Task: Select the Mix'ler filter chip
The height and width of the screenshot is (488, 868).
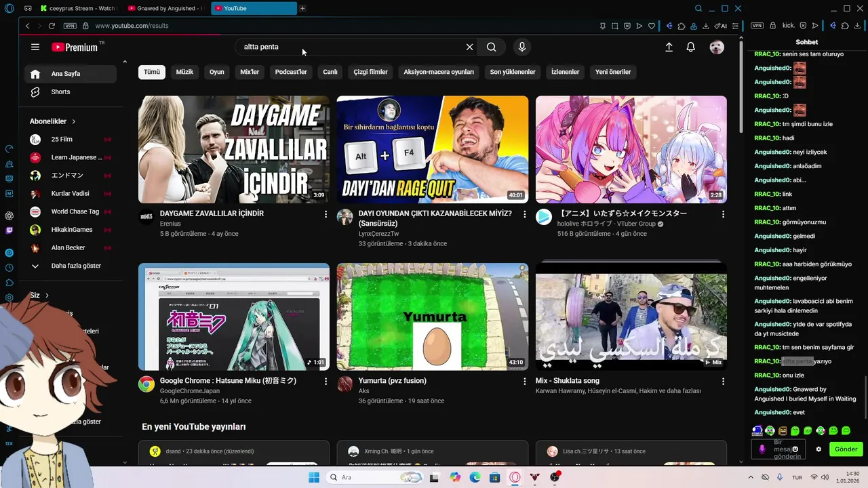Action: 250,72
